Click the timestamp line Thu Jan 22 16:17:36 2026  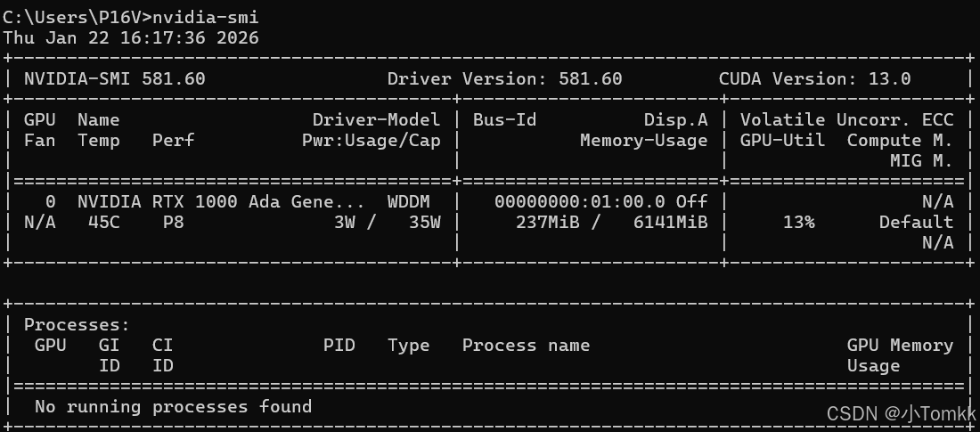[x=131, y=37]
